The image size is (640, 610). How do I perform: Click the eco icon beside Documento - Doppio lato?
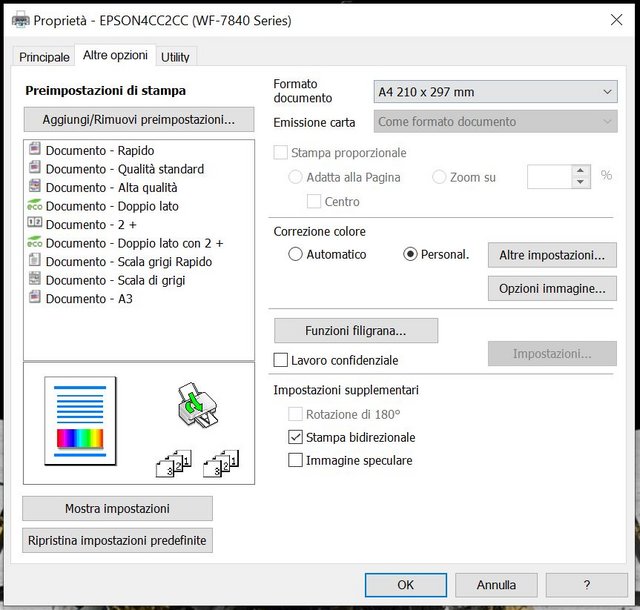(x=35, y=204)
